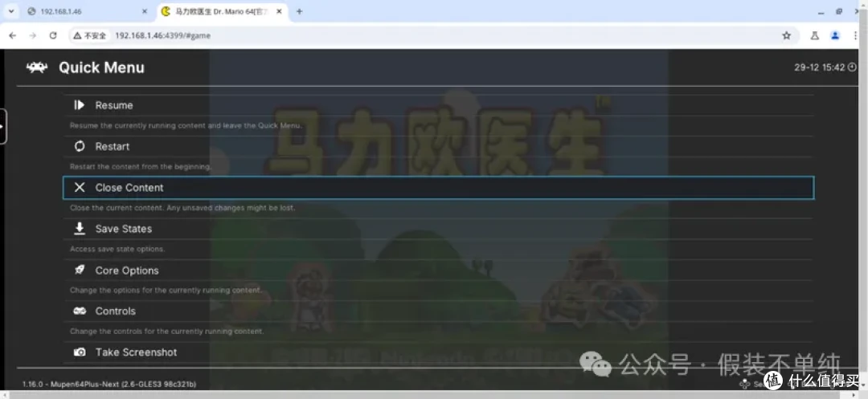868x399 pixels.
Task: Click the 29-12 15:42 date time text
Action: click(x=819, y=67)
